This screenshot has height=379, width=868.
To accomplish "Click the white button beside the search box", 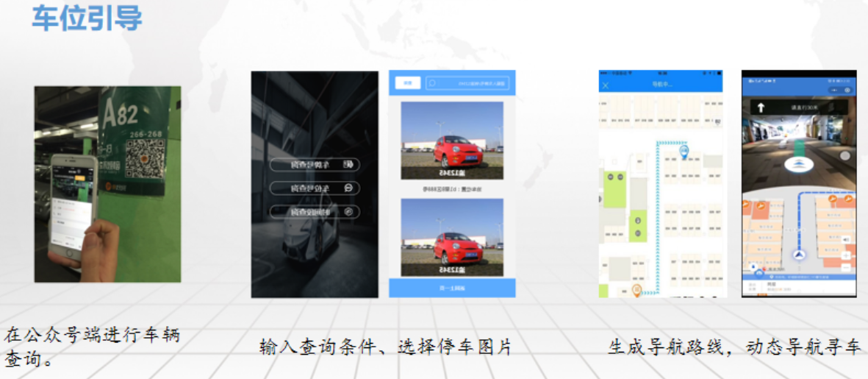I will [x=407, y=83].
